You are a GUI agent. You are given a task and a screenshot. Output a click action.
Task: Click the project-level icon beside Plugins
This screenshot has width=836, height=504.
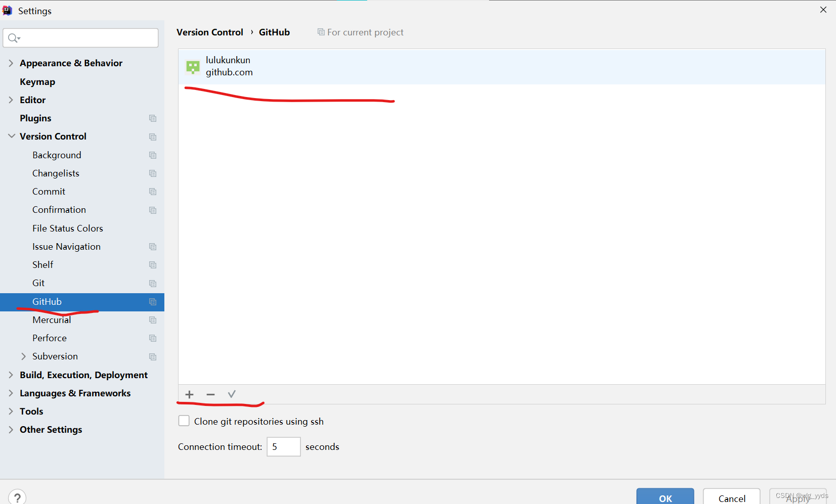153,118
